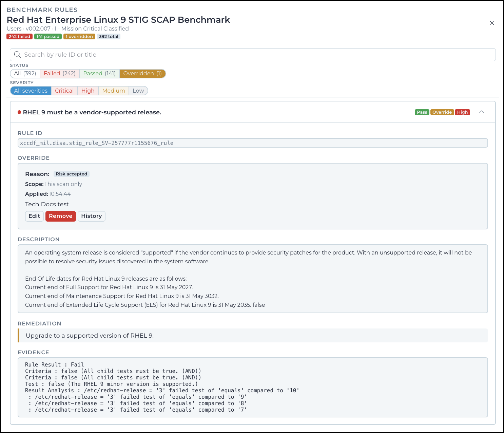Click the red status dot beside the rule title
The width and height of the screenshot is (504, 433).
tap(19, 112)
